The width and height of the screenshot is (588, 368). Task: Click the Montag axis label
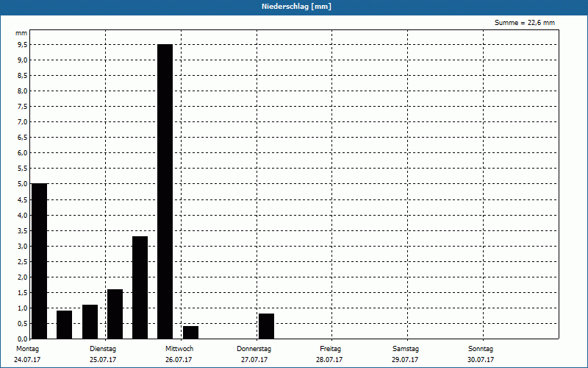[x=27, y=349]
